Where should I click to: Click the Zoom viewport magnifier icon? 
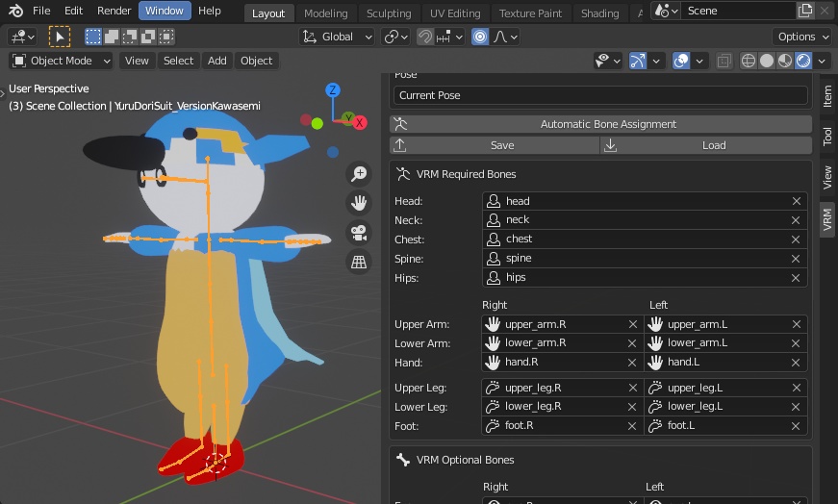[359, 174]
